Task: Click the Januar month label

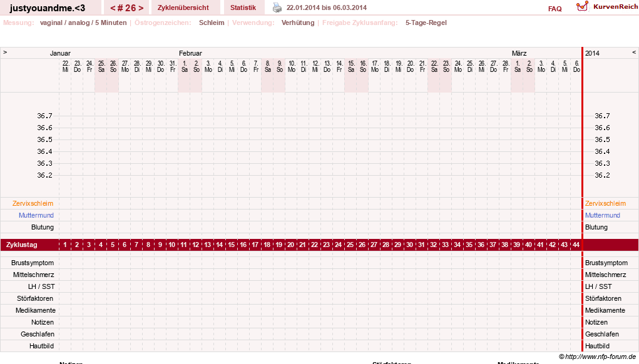Action: [x=60, y=53]
